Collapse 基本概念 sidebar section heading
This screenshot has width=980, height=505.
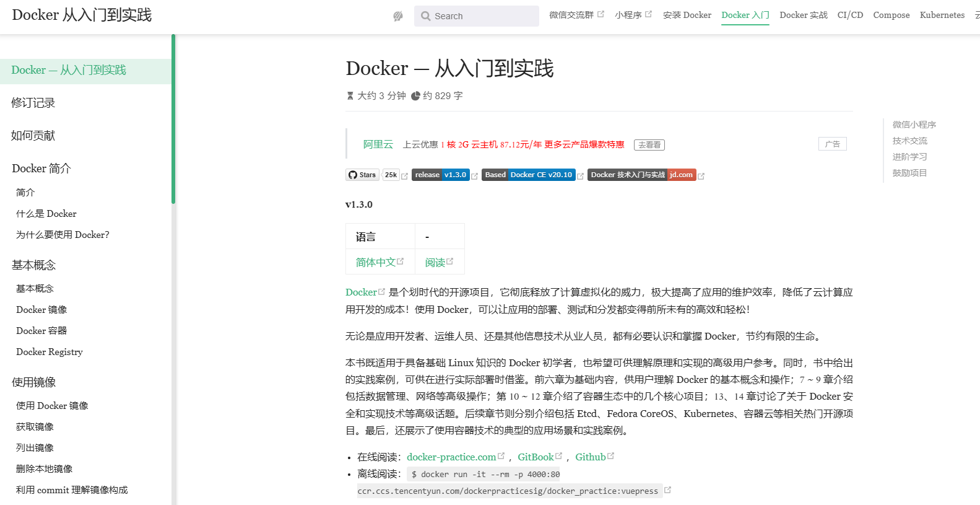click(34, 265)
